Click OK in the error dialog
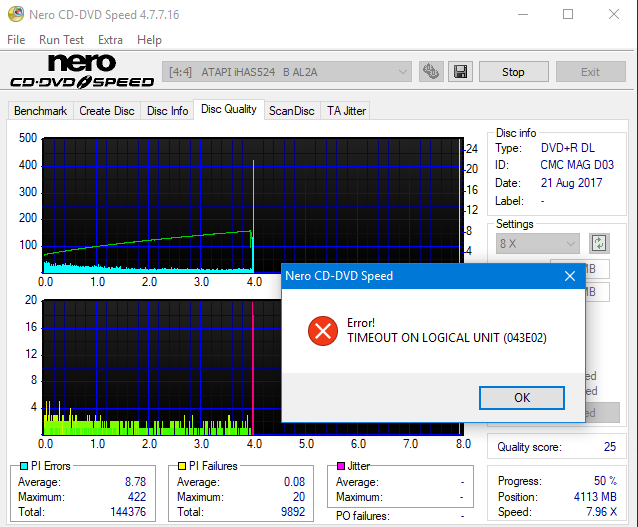This screenshot has width=638, height=527. pos(522,398)
